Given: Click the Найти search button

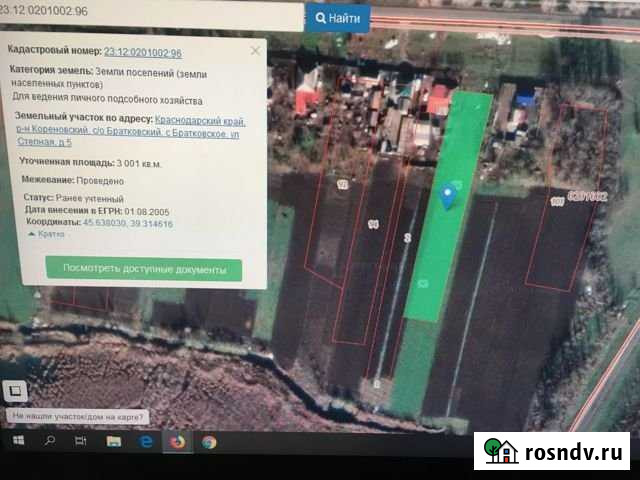Looking at the screenshot, I should [x=338, y=18].
